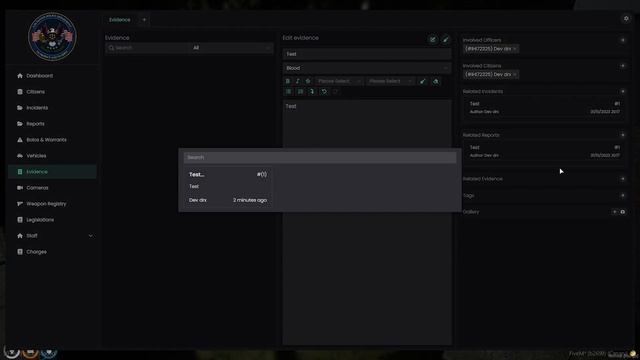Focus the Evidence list search field
The height and width of the screenshot is (360, 640).
[147, 48]
